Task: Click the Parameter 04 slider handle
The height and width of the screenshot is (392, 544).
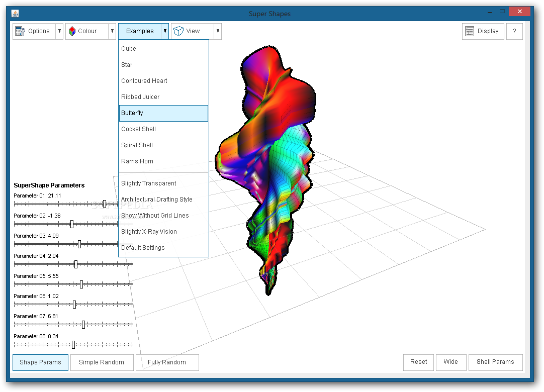Action: (x=76, y=264)
